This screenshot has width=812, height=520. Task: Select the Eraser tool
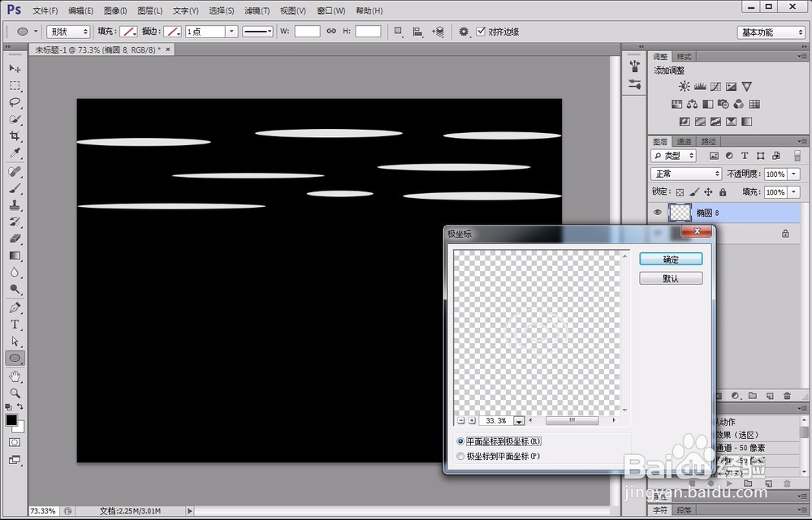pyautogui.click(x=15, y=239)
